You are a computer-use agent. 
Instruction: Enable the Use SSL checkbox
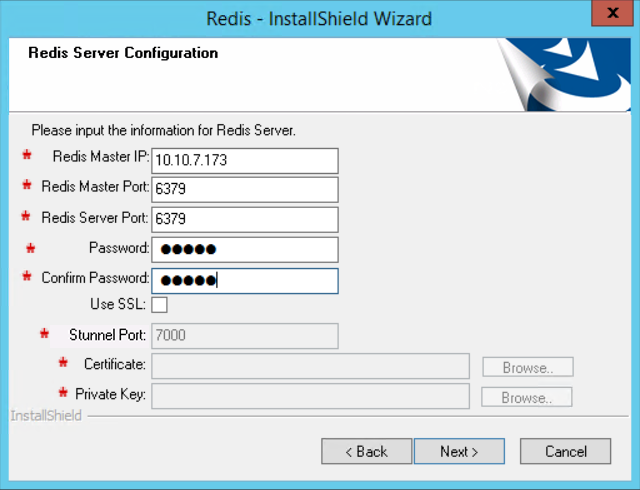pos(159,305)
